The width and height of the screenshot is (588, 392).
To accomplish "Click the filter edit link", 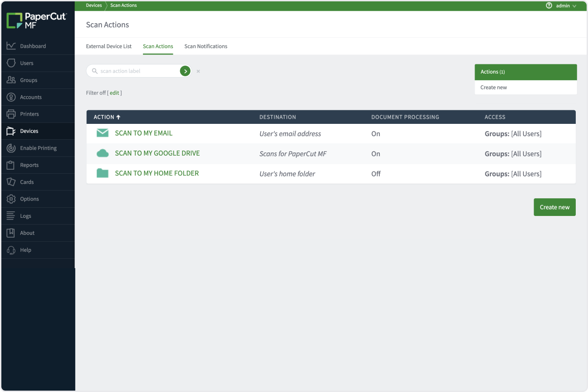I will [114, 93].
